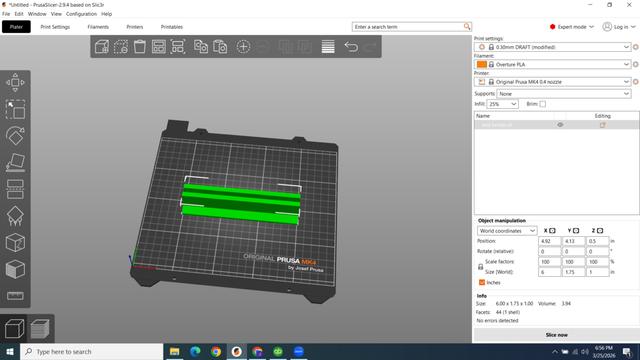Open the variable layer height tool
Image resolution: width=640 pixels, height=360 pixels.
tap(328, 47)
